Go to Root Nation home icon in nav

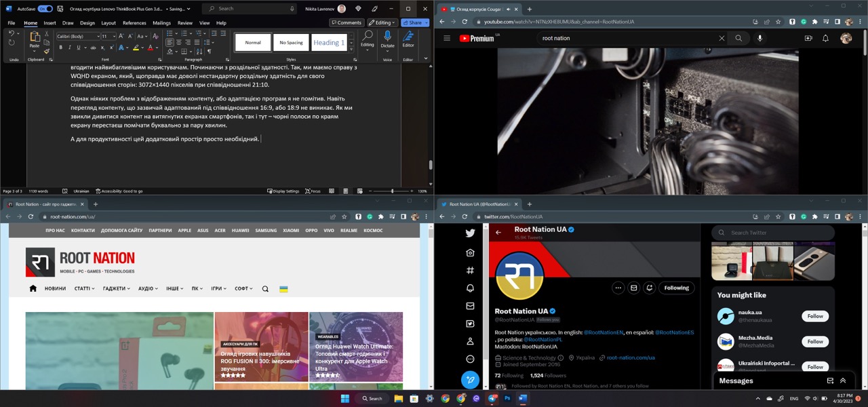pyautogui.click(x=33, y=288)
